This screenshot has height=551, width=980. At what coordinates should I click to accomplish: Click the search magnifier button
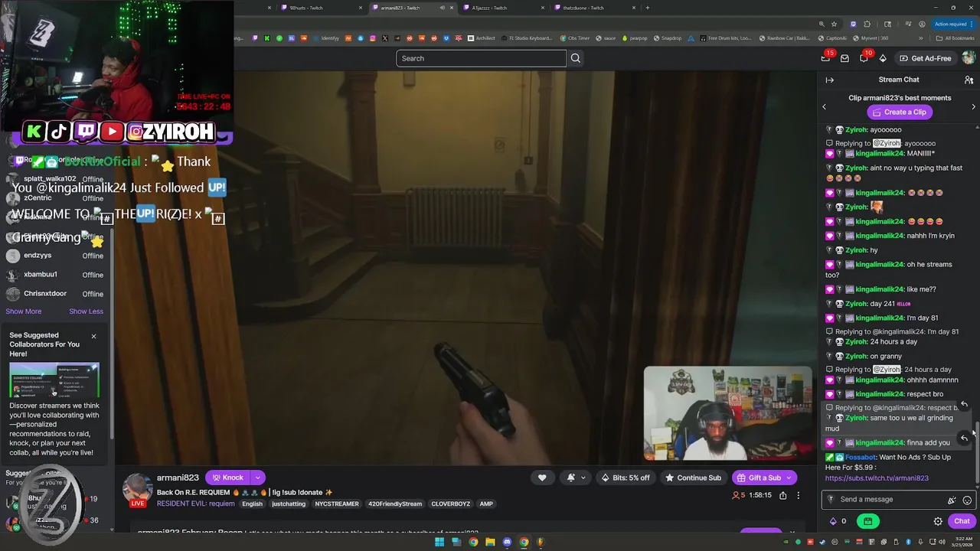coord(576,58)
